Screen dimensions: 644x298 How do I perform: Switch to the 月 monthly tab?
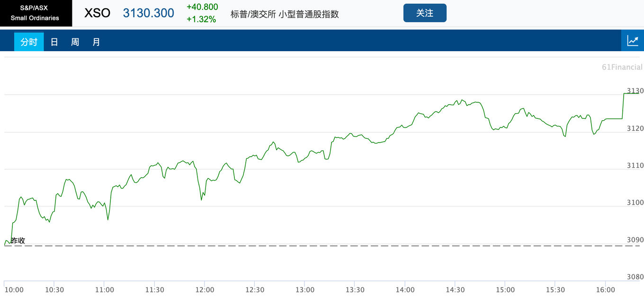96,42
